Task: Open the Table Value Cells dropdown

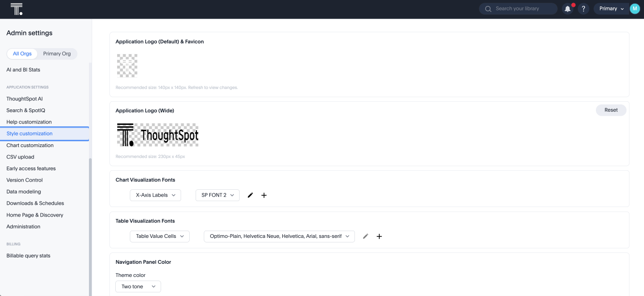Action: (x=159, y=236)
